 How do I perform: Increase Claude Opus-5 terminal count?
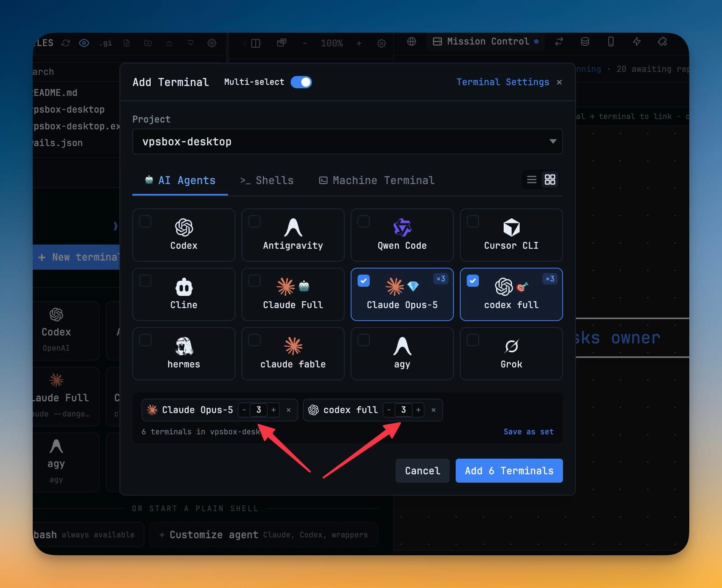(x=274, y=410)
